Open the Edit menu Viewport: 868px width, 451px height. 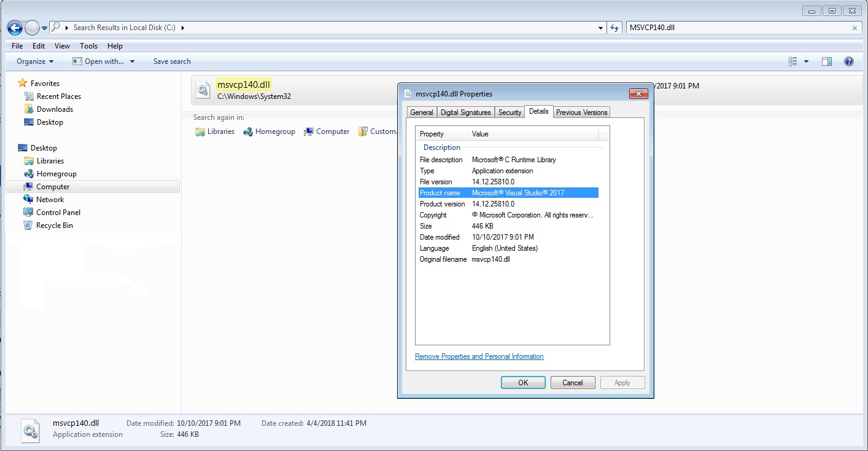pyautogui.click(x=39, y=46)
